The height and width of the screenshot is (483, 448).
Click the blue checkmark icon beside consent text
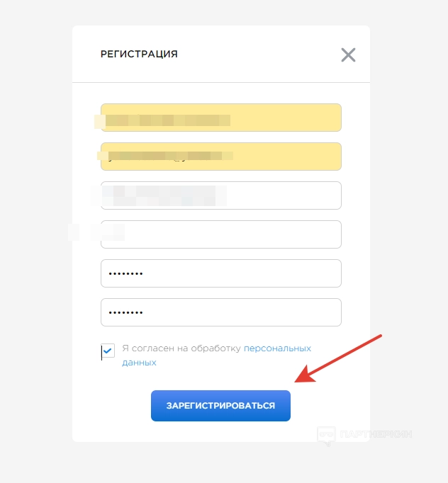[x=108, y=350]
